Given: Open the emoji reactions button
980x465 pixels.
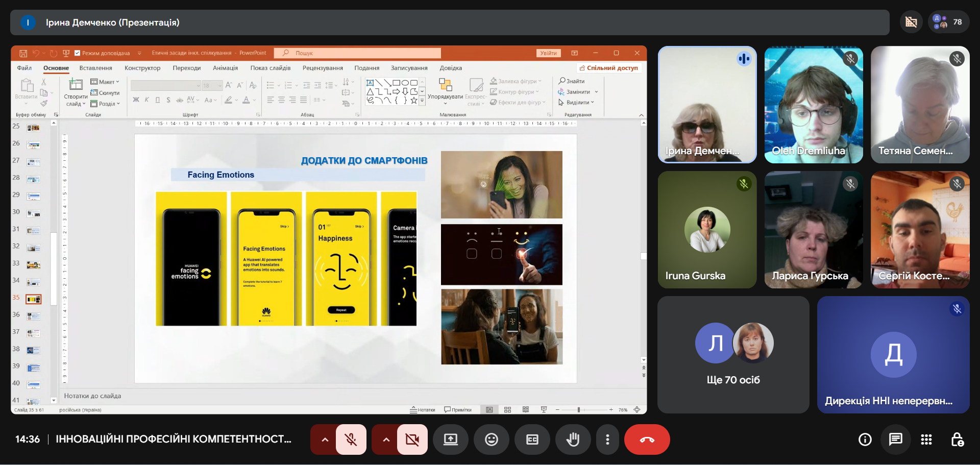Looking at the screenshot, I should (x=491, y=439).
